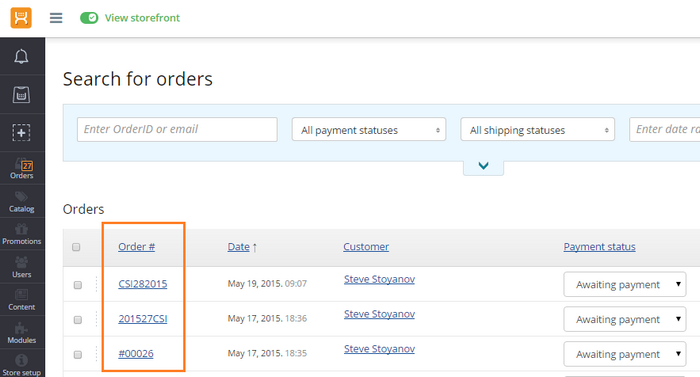Open the Promotions section in sidebar
The image size is (700, 377).
click(22, 234)
